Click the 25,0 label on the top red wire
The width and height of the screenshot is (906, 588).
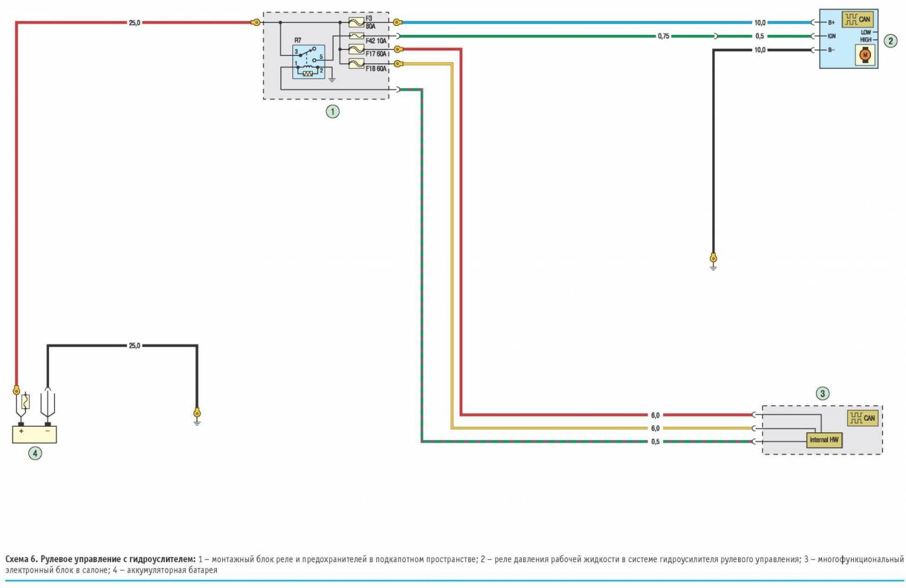tap(134, 23)
